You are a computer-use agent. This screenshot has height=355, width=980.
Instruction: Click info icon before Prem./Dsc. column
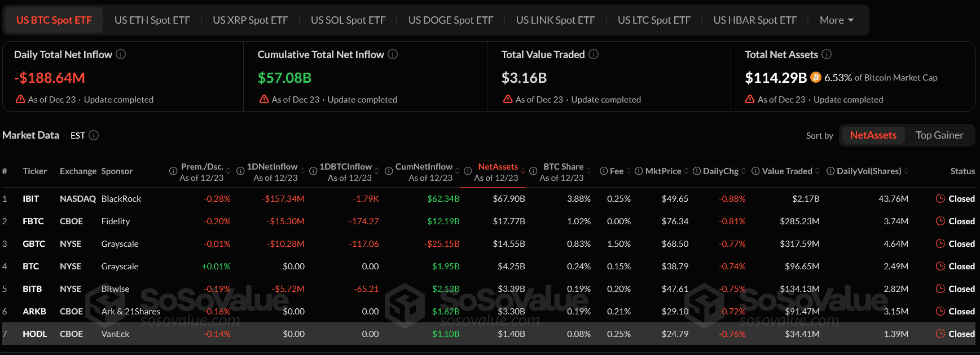[173, 171]
